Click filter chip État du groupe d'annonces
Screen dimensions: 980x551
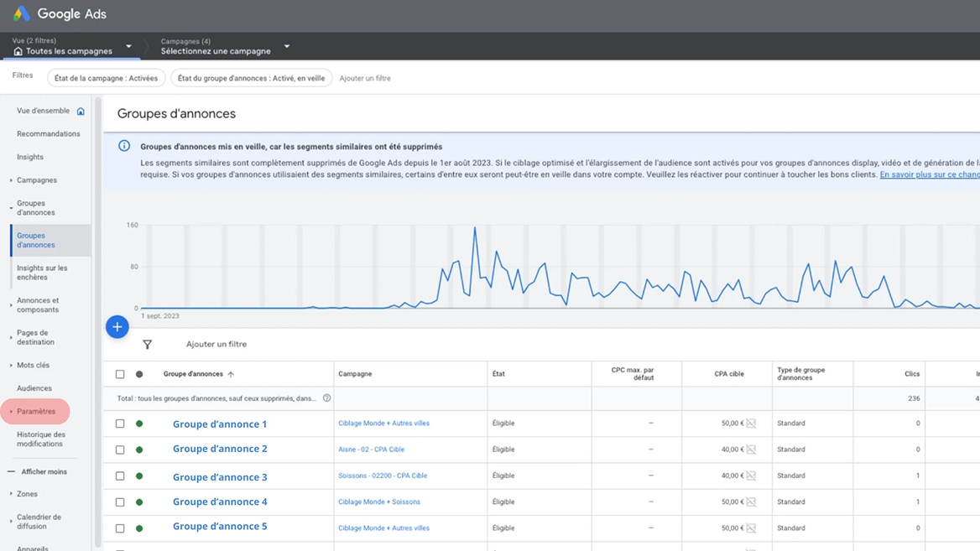coord(251,78)
